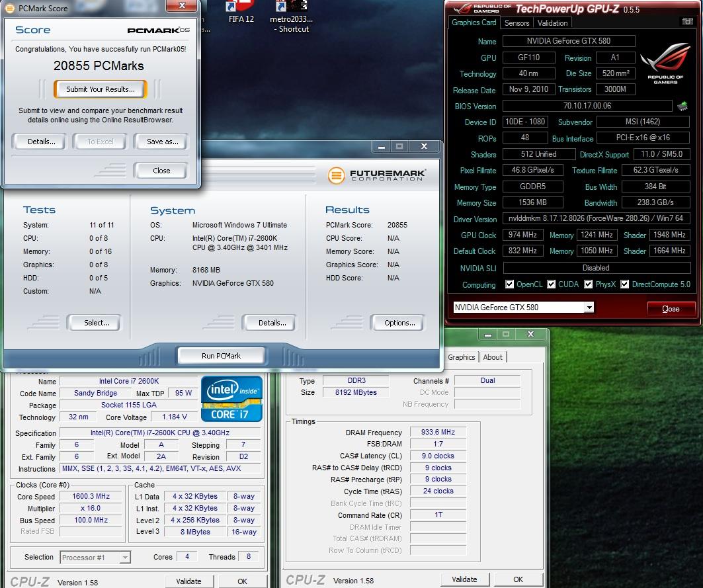
Task: Click Validate in the right CPU-Z memory window
Action: (x=464, y=579)
